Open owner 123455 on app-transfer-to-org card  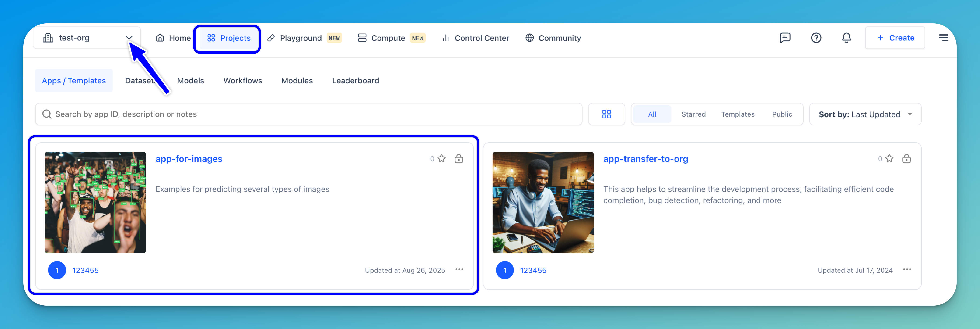click(x=533, y=270)
